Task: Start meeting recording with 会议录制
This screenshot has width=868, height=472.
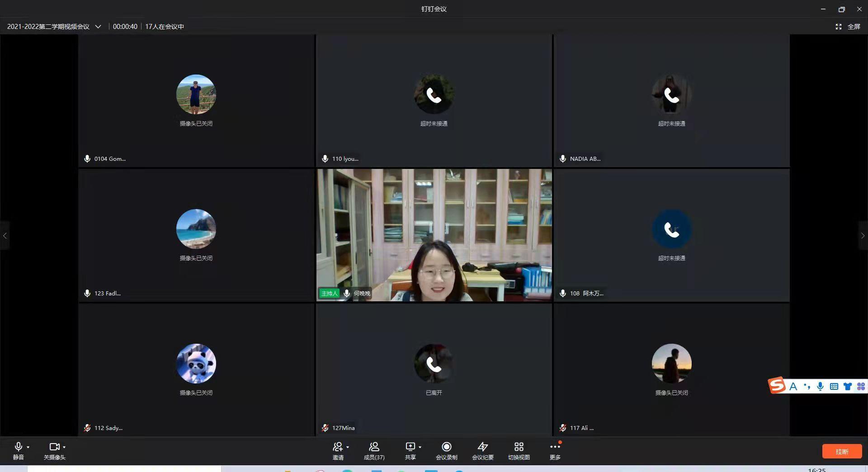Action: [446, 451]
